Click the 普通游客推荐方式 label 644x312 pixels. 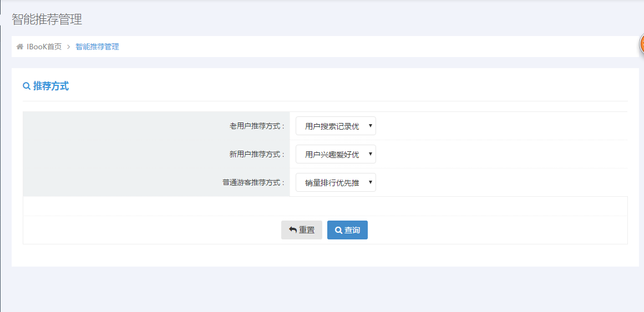[x=254, y=183]
